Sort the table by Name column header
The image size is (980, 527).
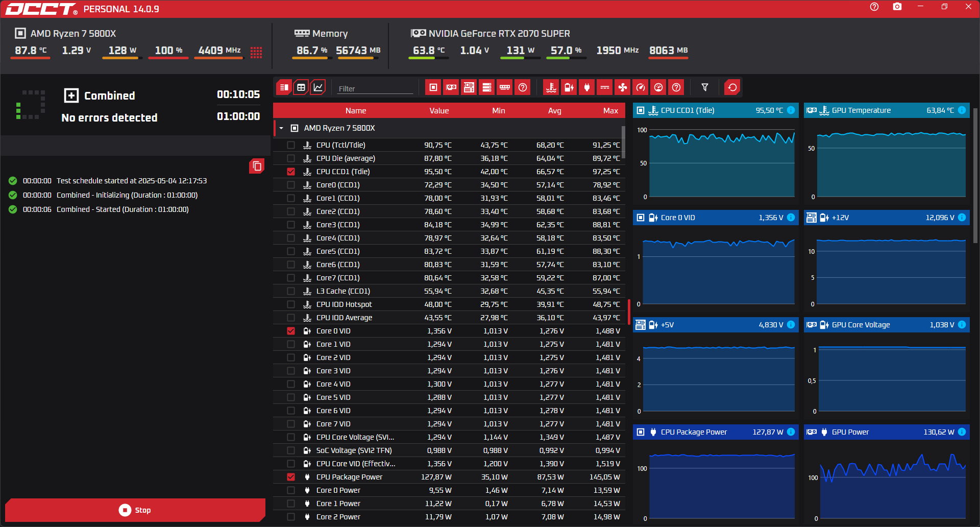pyautogui.click(x=356, y=111)
